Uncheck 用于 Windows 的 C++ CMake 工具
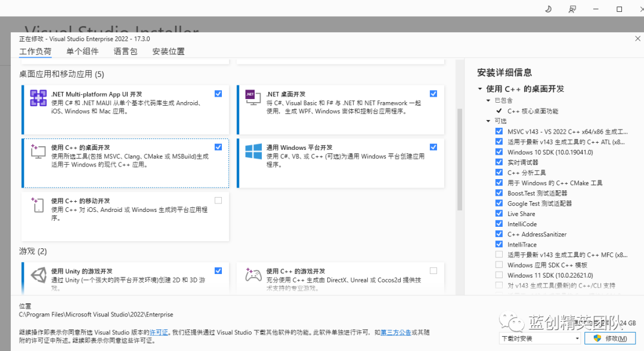 tap(499, 183)
